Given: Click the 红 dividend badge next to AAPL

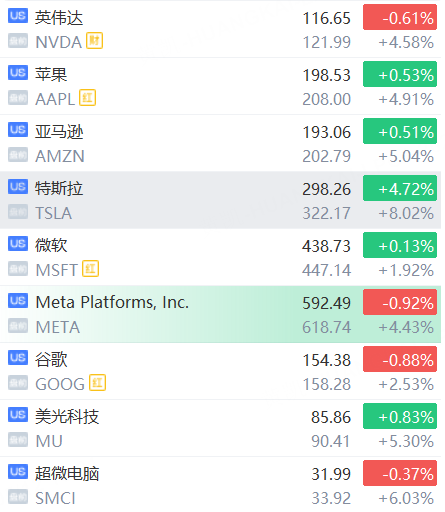Looking at the screenshot, I should click(88, 98).
